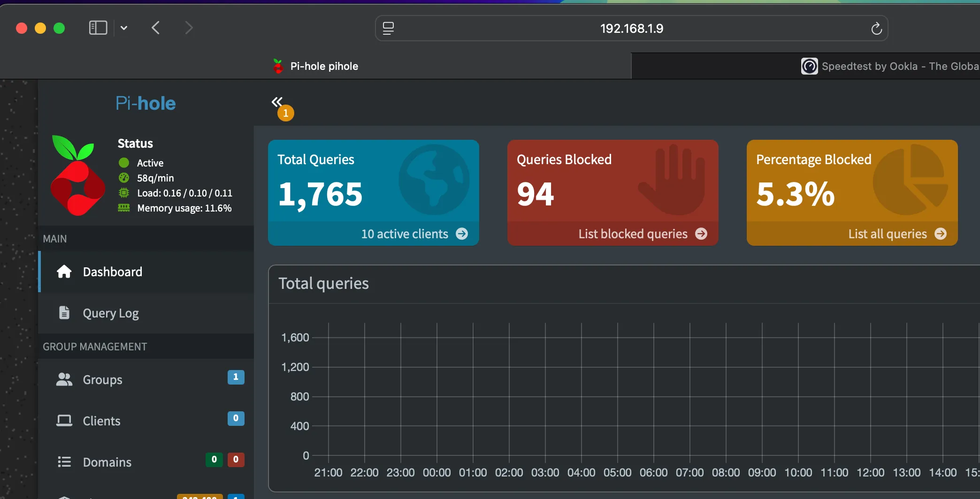Click the blue Groups count badge
Screen dimensions: 980x499
(x=236, y=377)
